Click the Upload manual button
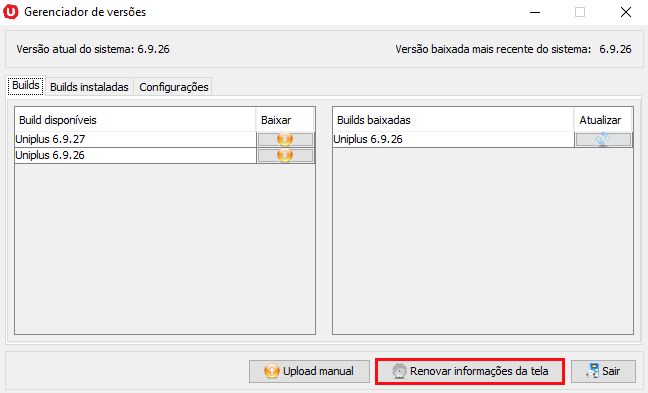648x393 pixels. coord(309,371)
